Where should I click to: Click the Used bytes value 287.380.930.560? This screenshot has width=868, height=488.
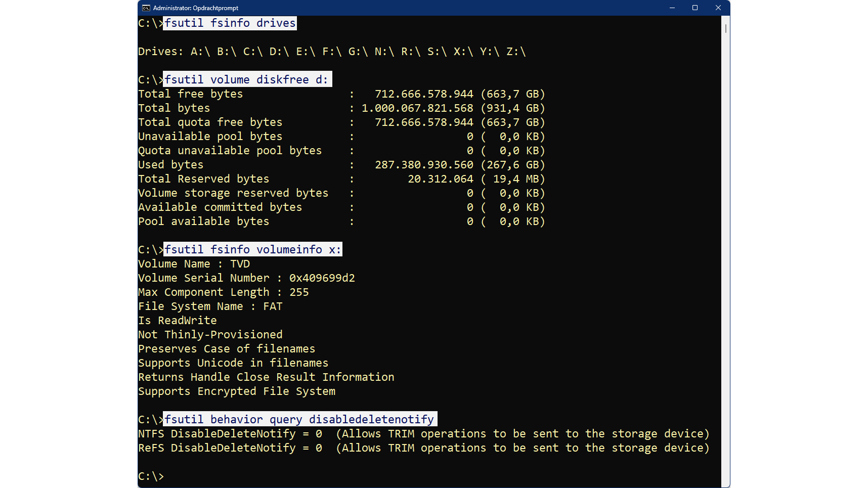[x=424, y=165]
